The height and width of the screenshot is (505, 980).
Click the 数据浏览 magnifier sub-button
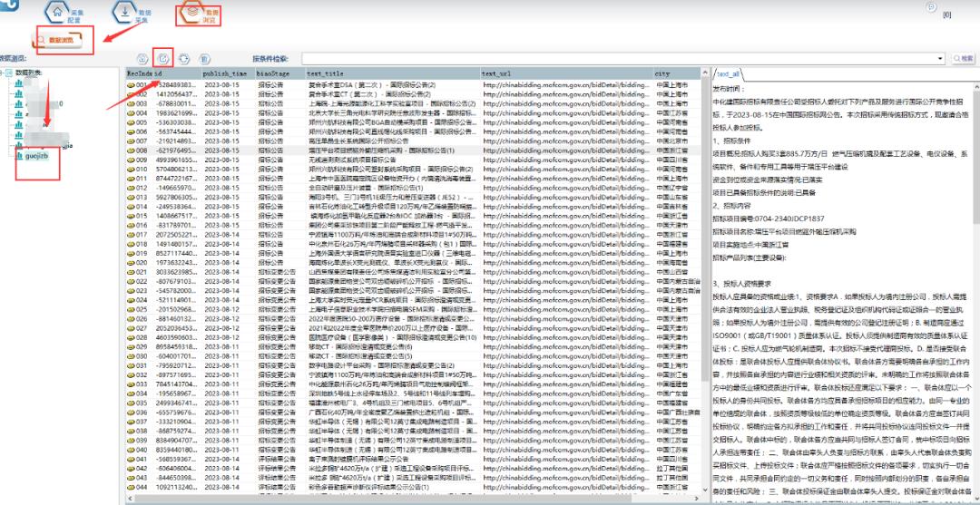[x=55, y=40]
